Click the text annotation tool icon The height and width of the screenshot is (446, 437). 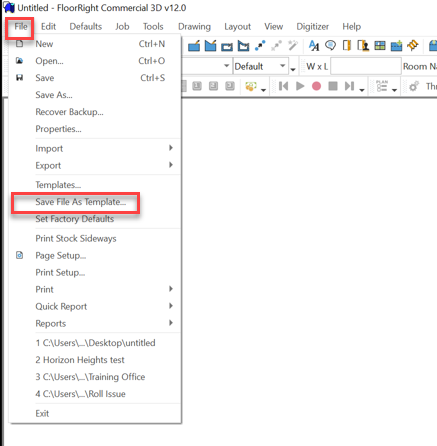coord(314,45)
